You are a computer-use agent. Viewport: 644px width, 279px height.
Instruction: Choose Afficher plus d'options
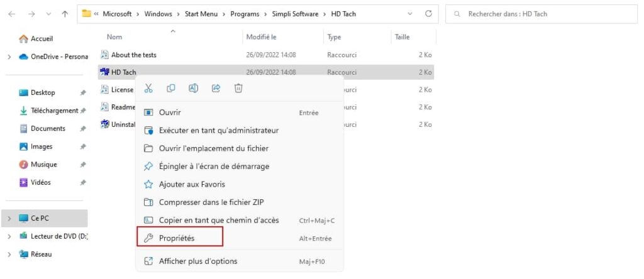pyautogui.click(x=240, y=261)
